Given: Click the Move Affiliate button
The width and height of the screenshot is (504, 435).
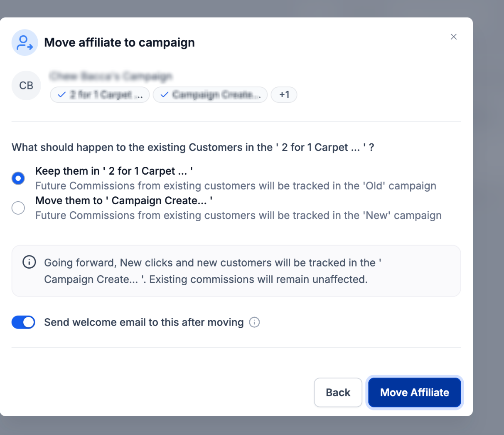Looking at the screenshot, I should pos(415,392).
